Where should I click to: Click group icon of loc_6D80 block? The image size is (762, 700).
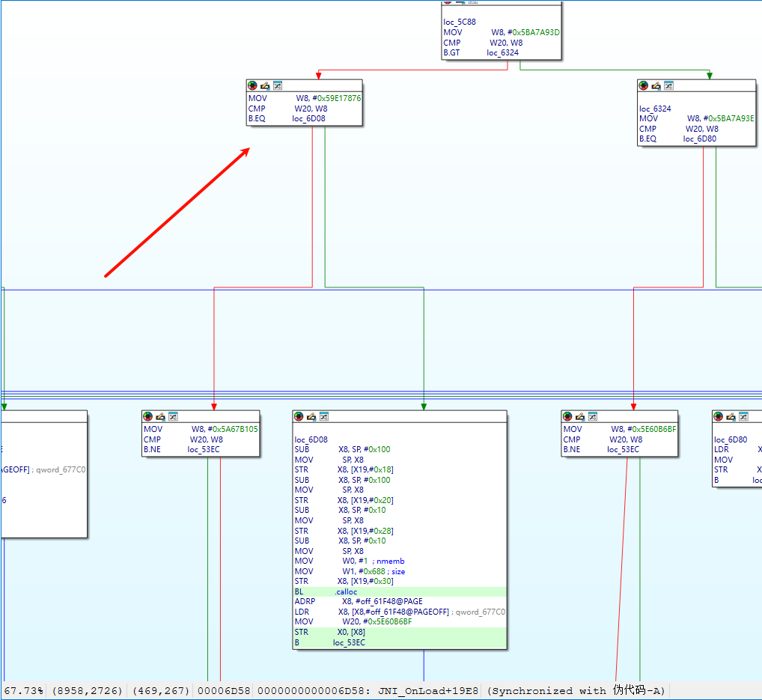tap(743, 416)
